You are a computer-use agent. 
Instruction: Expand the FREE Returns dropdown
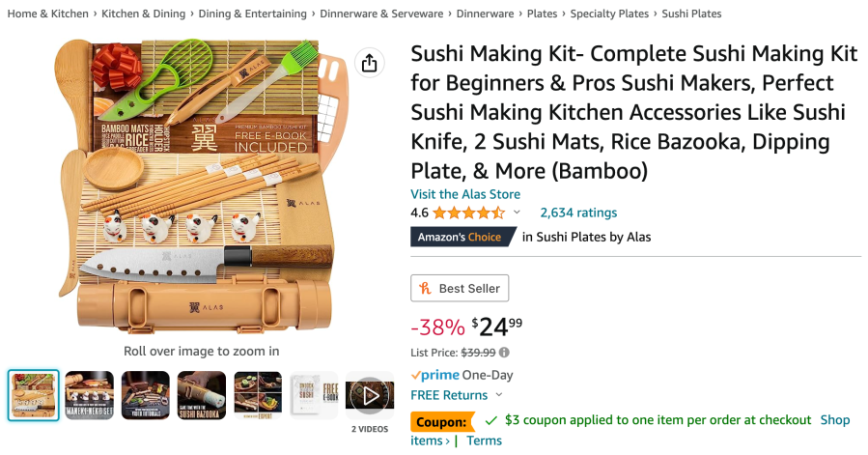coord(499,395)
